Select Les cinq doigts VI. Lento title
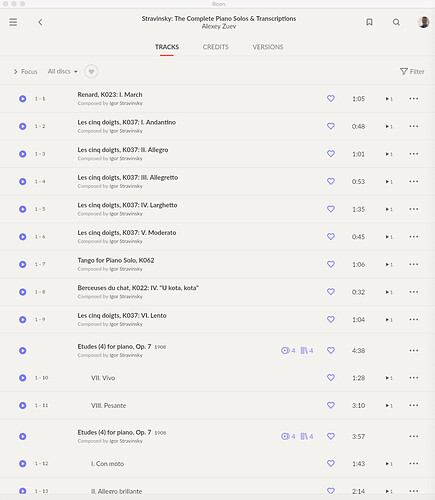 [x=122, y=315]
